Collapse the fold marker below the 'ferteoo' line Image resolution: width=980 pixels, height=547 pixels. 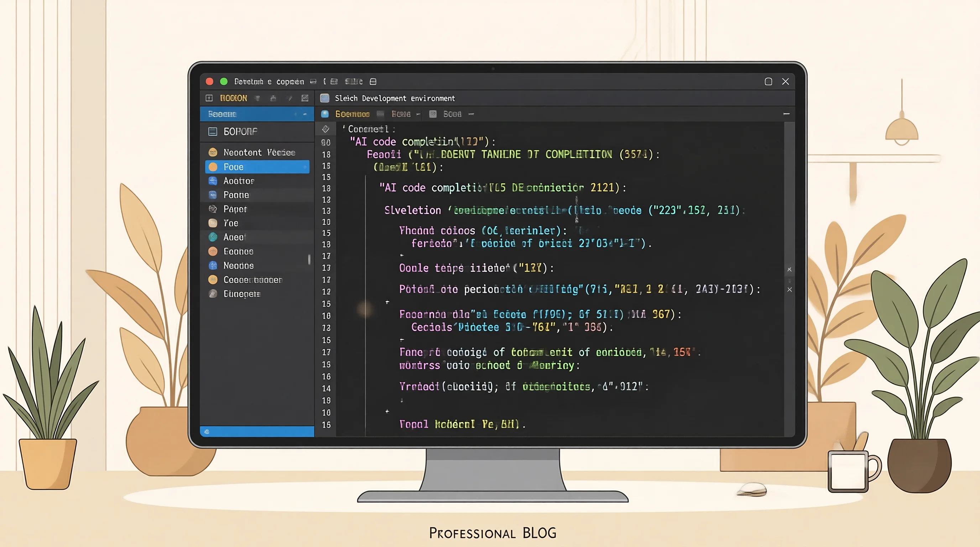pos(402,255)
